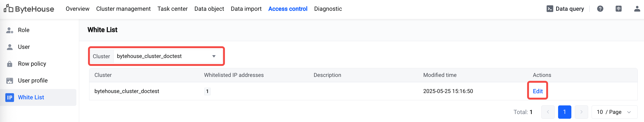Click the IP White List sidebar icon
This screenshot has width=644, height=122.
[10, 97]
